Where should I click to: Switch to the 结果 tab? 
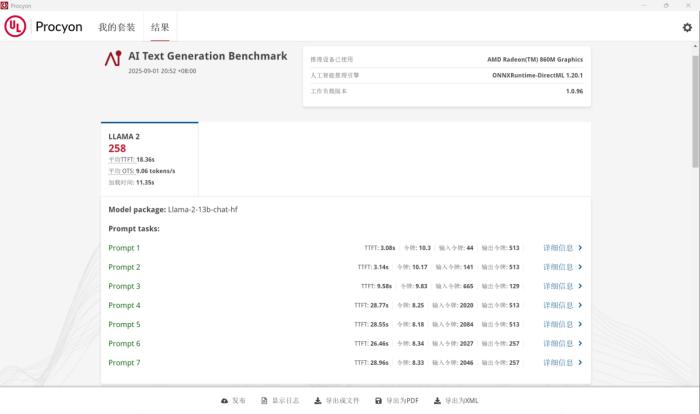pos(160,27)
